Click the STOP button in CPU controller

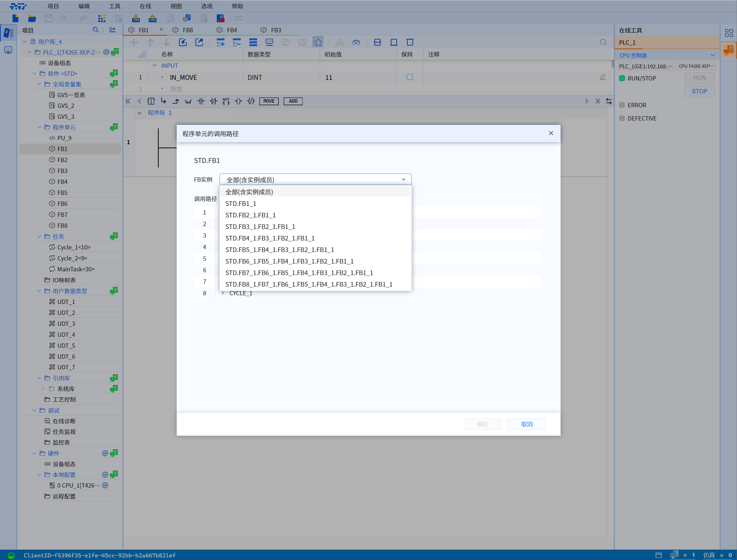click(699, 91)
